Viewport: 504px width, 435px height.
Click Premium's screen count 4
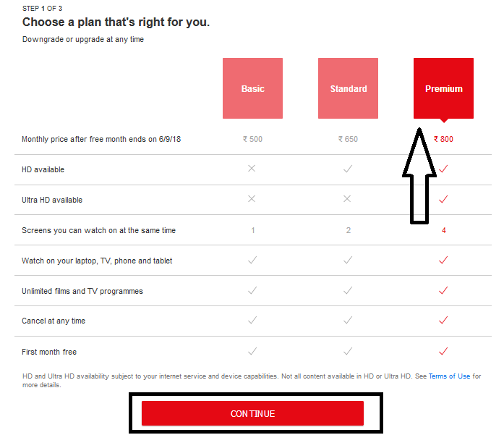(x=444, y=230)
